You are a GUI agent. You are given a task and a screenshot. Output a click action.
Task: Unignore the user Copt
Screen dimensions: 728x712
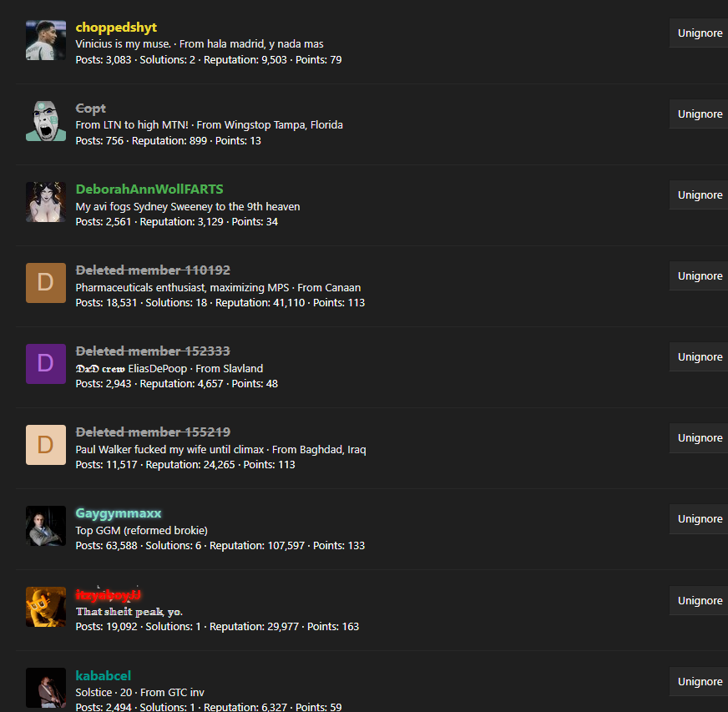[699, 114]
